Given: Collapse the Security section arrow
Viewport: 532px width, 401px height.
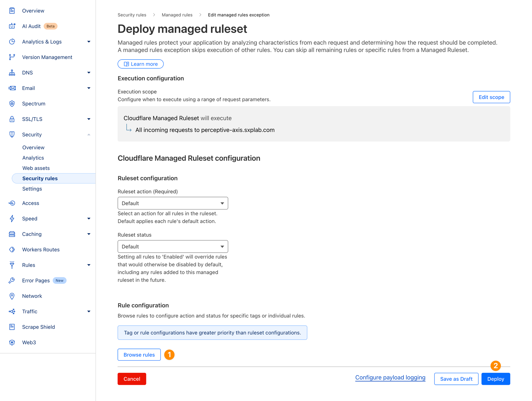Looking at the screenshot, I should tap(89, 135).
